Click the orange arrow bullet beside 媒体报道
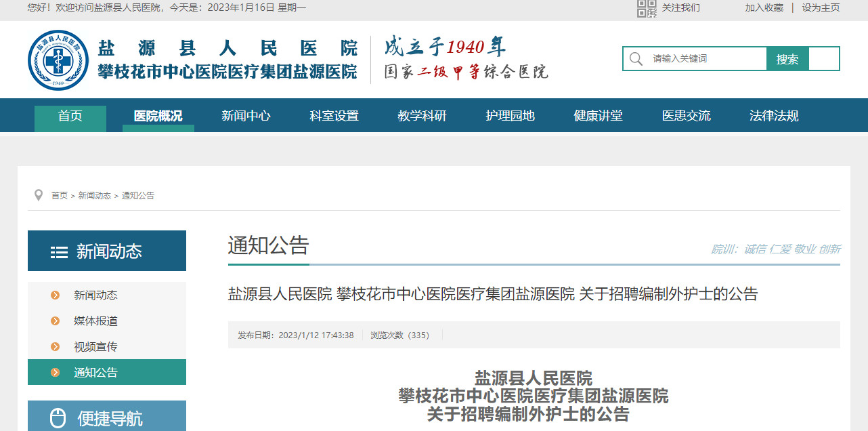This screenshot has width=868, height=431. [56, 321]
